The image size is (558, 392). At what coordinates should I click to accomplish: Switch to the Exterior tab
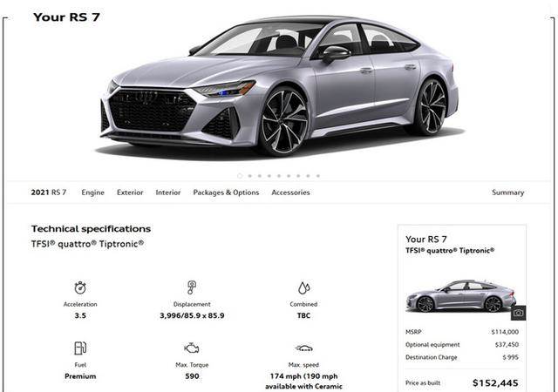point(130,193)
